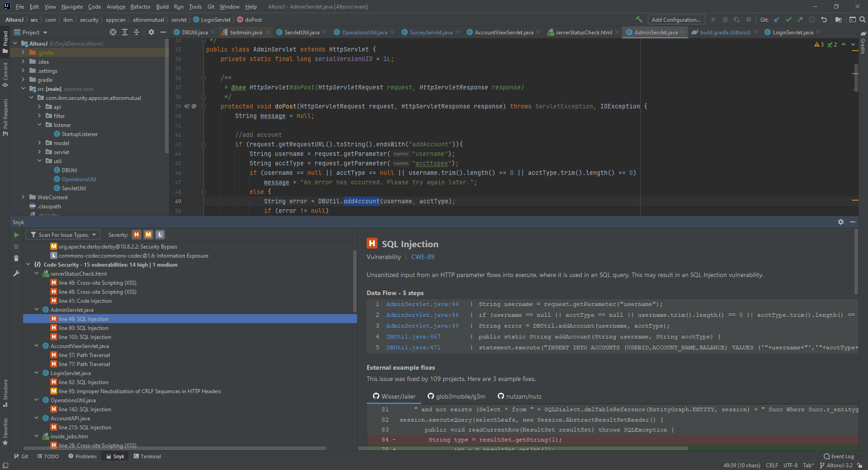
Task: Open Snyk settings wrench icon
Action: point(16,273)
